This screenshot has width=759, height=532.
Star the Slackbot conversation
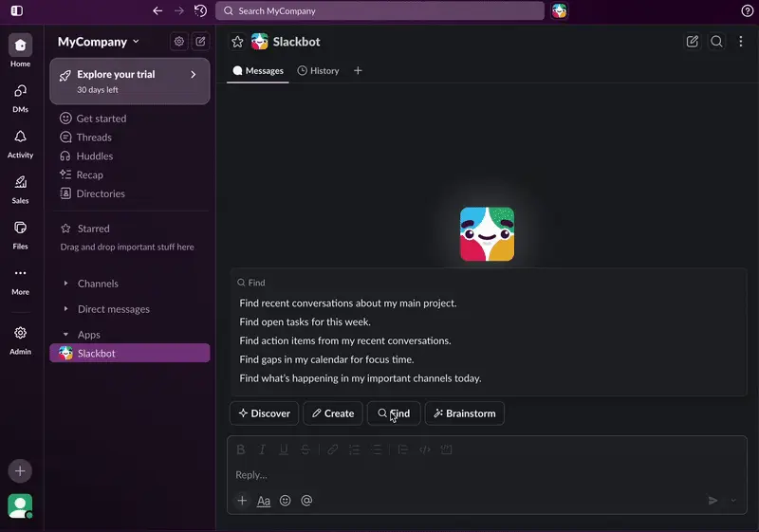pos(237,42)
